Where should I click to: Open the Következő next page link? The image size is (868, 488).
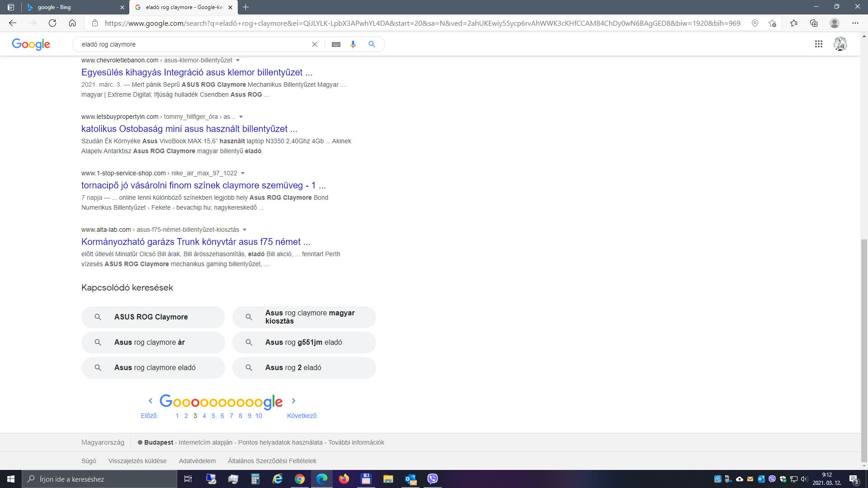pyautogui.click(x=302, y=416)
